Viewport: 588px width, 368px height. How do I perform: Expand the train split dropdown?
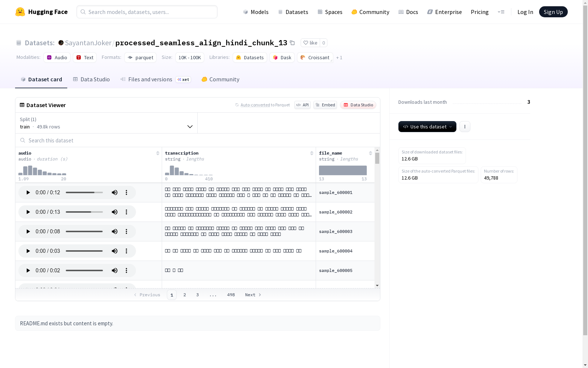[x=107, y=123]
